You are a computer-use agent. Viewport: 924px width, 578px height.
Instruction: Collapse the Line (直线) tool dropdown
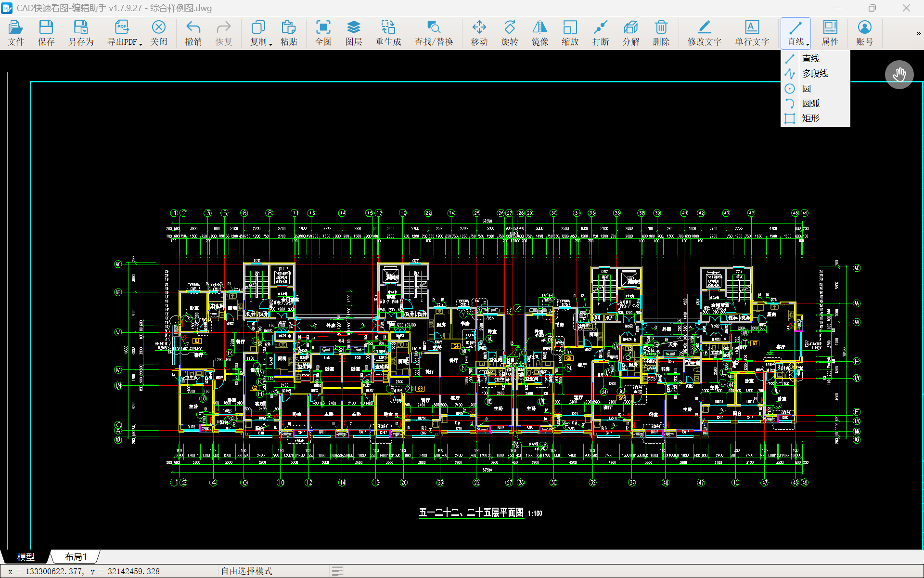pyautogui.click(x=808, y=44)
